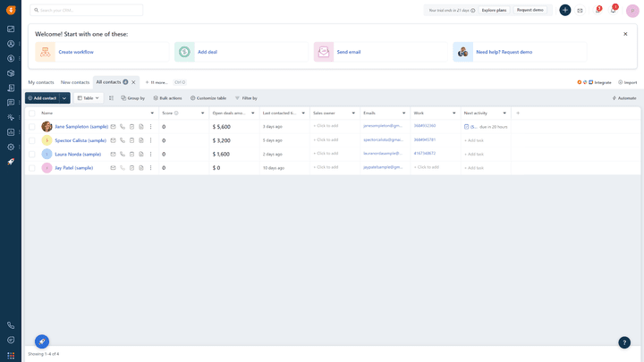Toggle the select-all checkbox in table header
Viewport: 644px width, 362px height.
32,114
